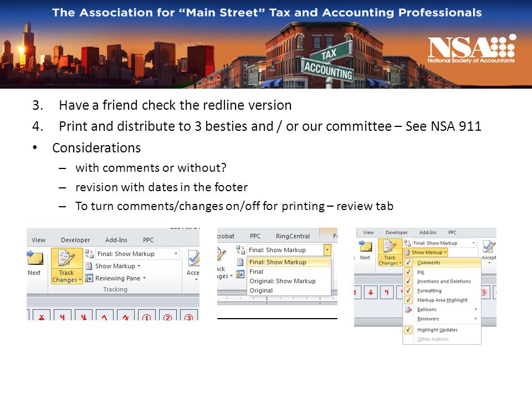Expand Show Markup dropdown in left ribbon image

click(139, 266)
